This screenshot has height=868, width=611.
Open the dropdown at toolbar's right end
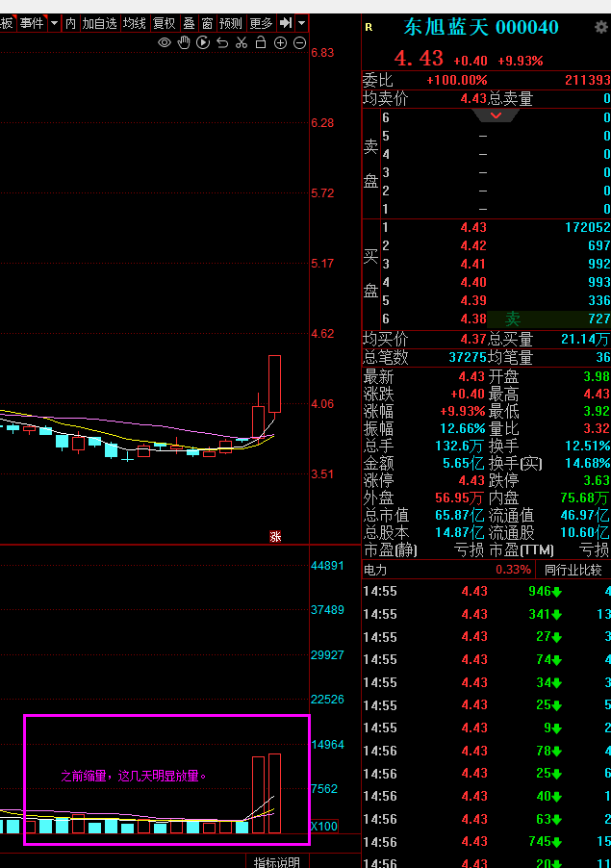click(x=301, y=23)
